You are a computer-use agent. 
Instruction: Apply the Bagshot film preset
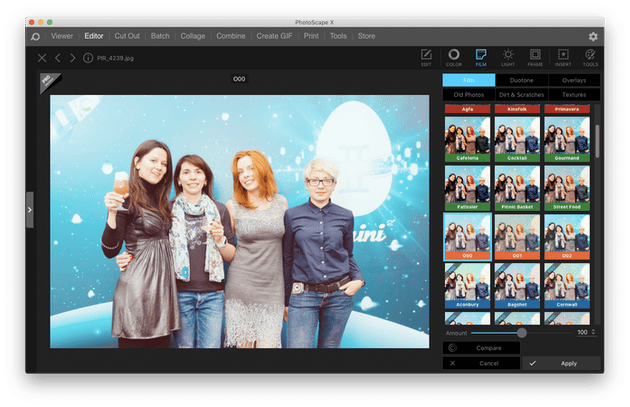coord(517,286)
